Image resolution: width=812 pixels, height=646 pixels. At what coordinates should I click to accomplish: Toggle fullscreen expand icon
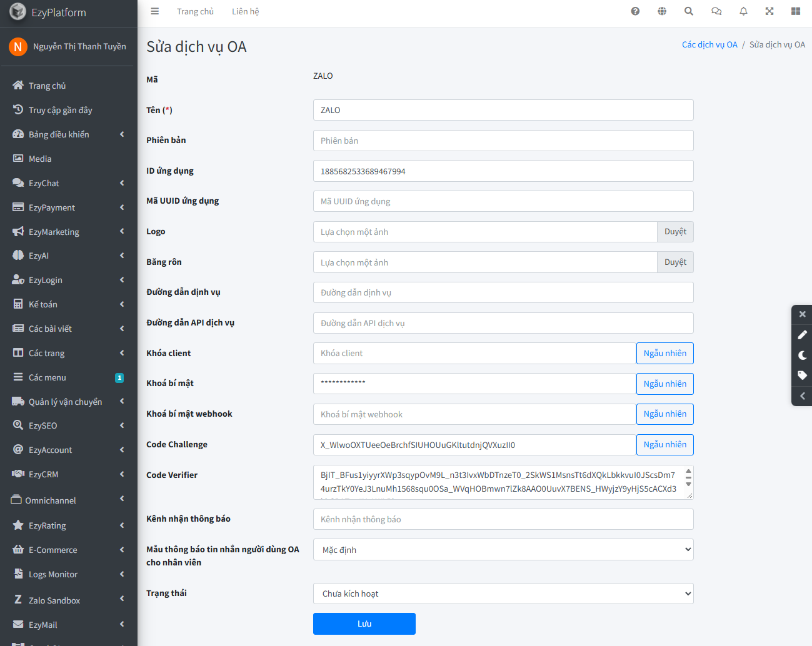(x=769, y=11)
